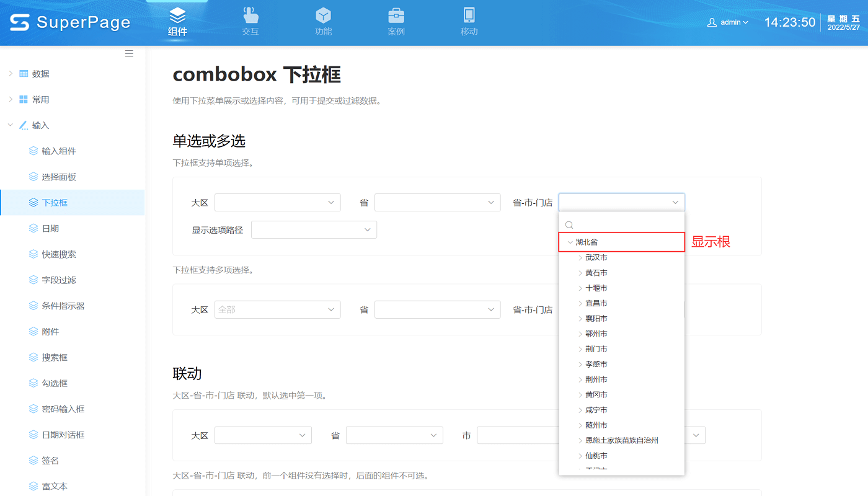Open the single-select 大区 dropdown
The image size is (868, 496).
click(x=277, y=203)
